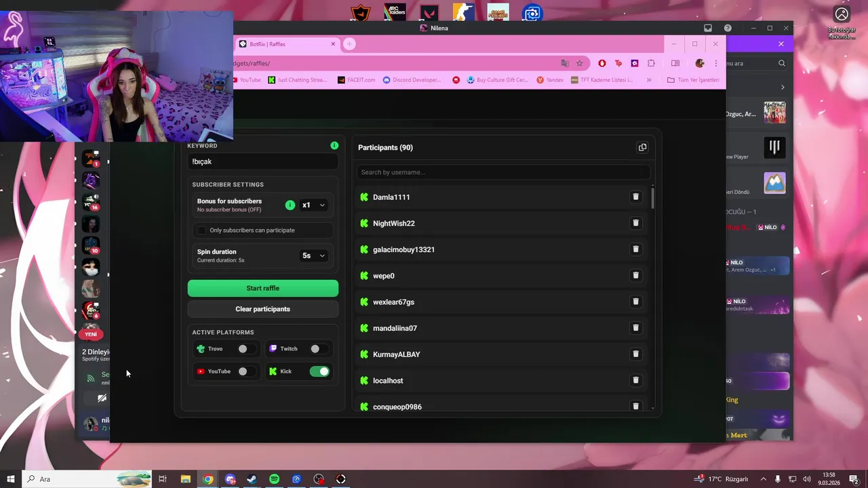Open the Counter-Strike desktop shortcut
This screenshot has width=868, height=488.
coord(463,13)
